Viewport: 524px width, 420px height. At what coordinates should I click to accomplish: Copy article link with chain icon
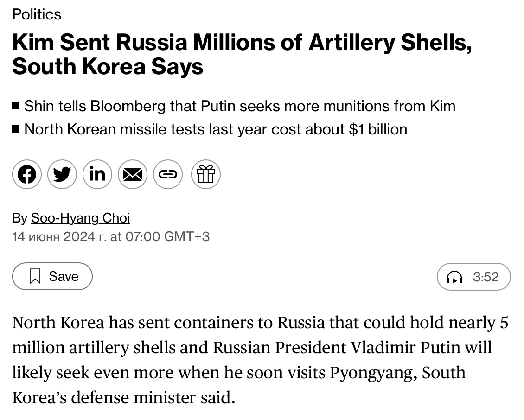click(168, 174)
